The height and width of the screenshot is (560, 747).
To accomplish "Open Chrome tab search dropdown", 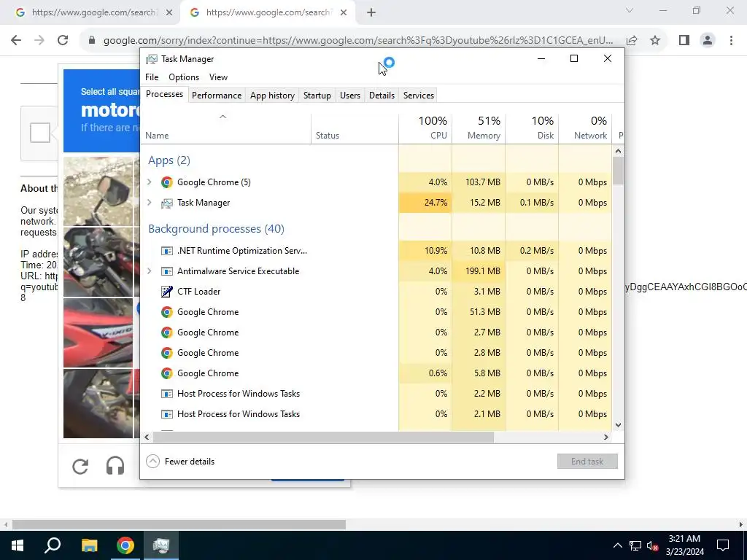I will click(x=630, y=10).
